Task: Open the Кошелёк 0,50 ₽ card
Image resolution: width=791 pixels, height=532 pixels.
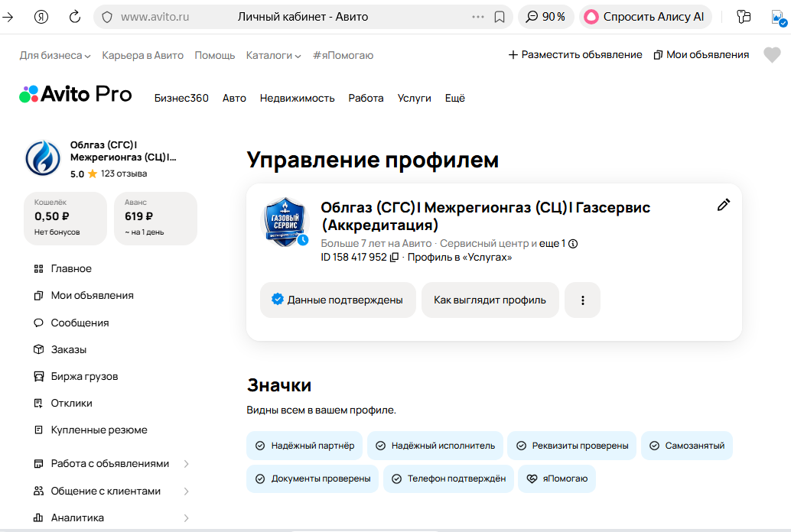Action: (x=65, y=219)
